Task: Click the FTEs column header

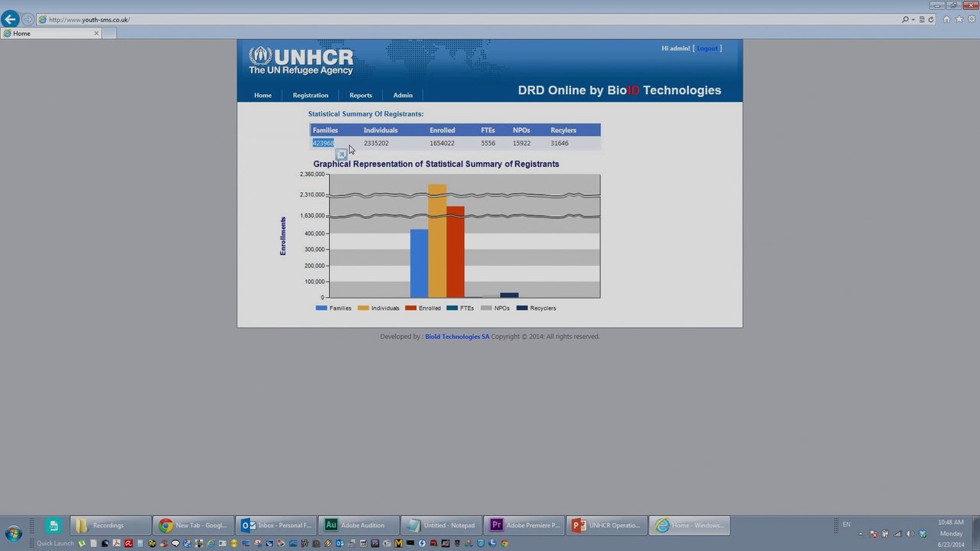Action: (x=488, y=130)
